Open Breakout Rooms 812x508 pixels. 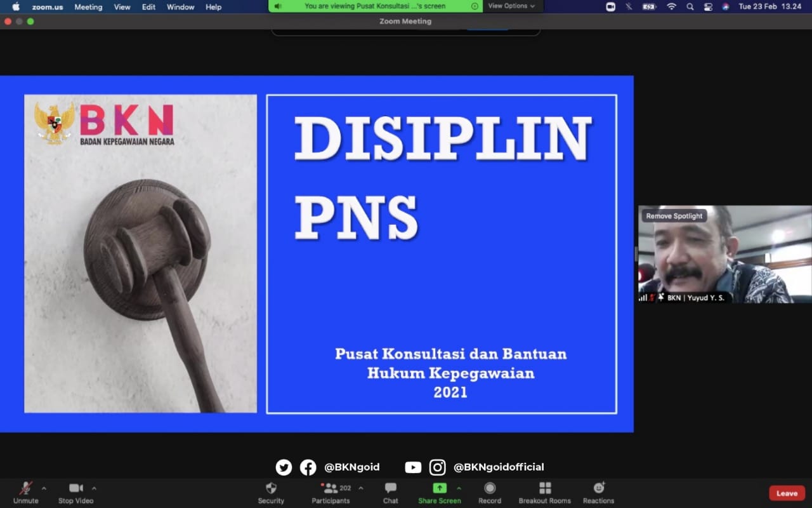click(544, 488)
